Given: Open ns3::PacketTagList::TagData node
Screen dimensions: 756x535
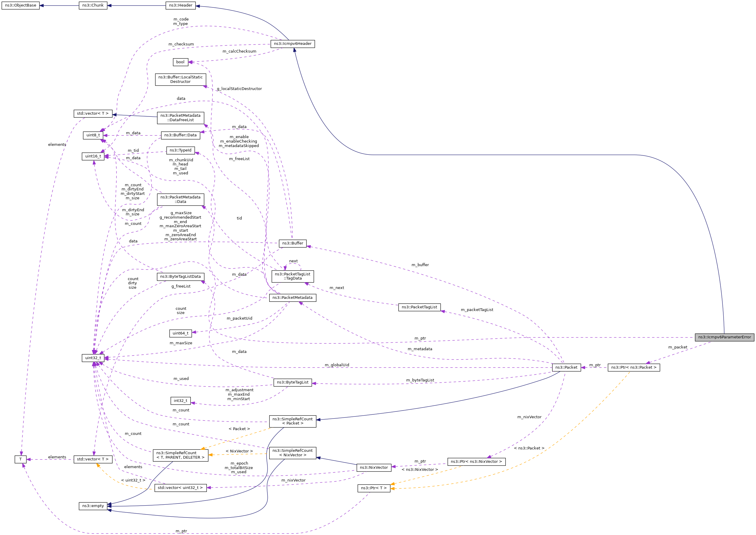Looking at the screenshot, I should [x=293, y=276].
